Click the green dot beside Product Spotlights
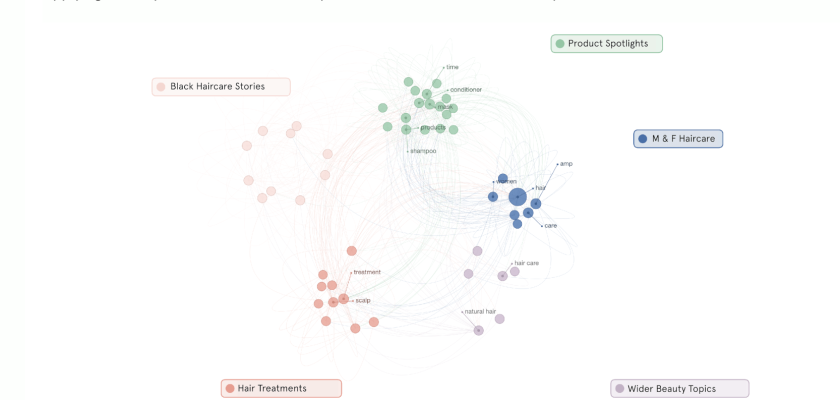The image size is (840, 400). tap(560, 44)
